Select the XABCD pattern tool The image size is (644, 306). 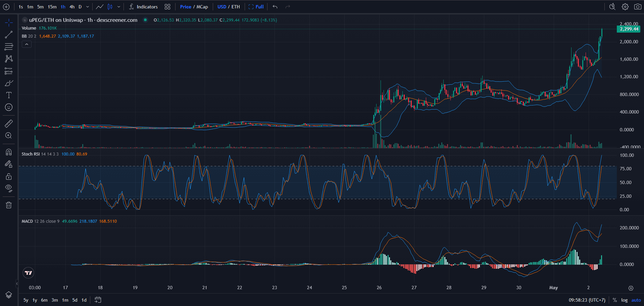pos(9,59)
